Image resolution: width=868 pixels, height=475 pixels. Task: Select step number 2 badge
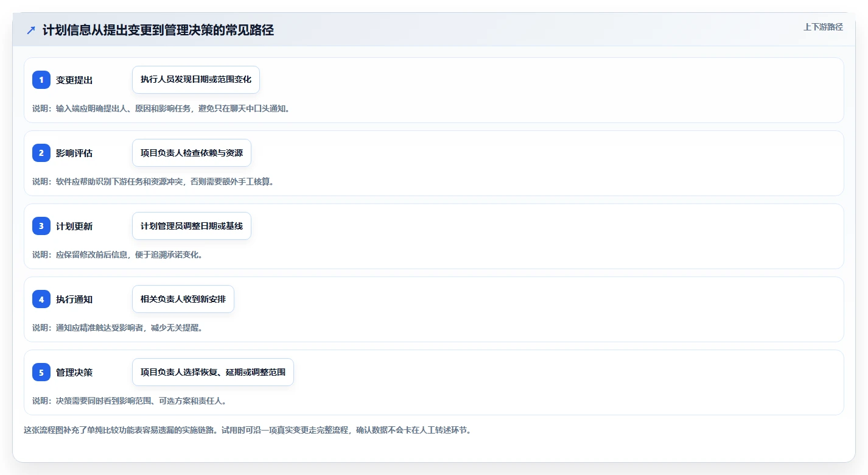(41, 153)
